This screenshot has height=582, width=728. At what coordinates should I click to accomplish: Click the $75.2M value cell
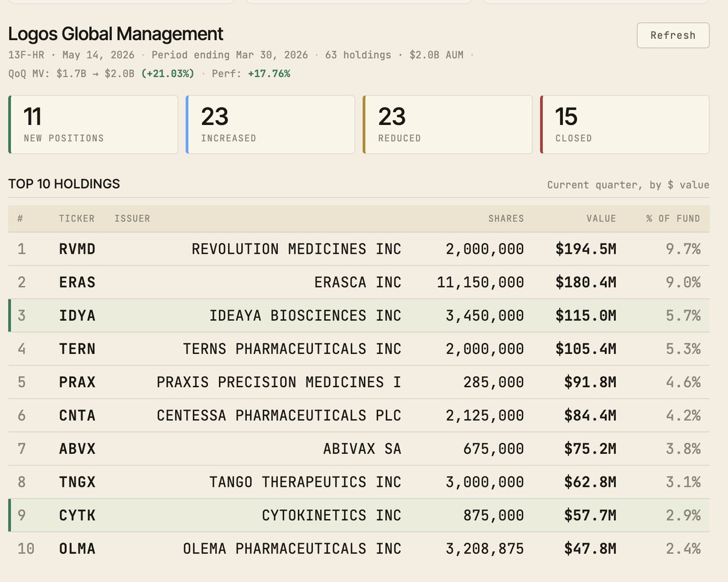click(590, 449)
